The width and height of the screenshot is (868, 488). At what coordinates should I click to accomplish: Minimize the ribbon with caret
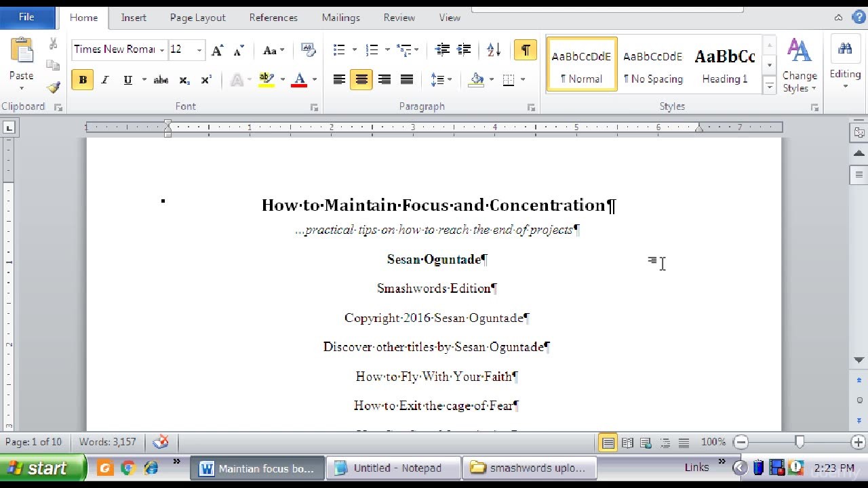839,18
